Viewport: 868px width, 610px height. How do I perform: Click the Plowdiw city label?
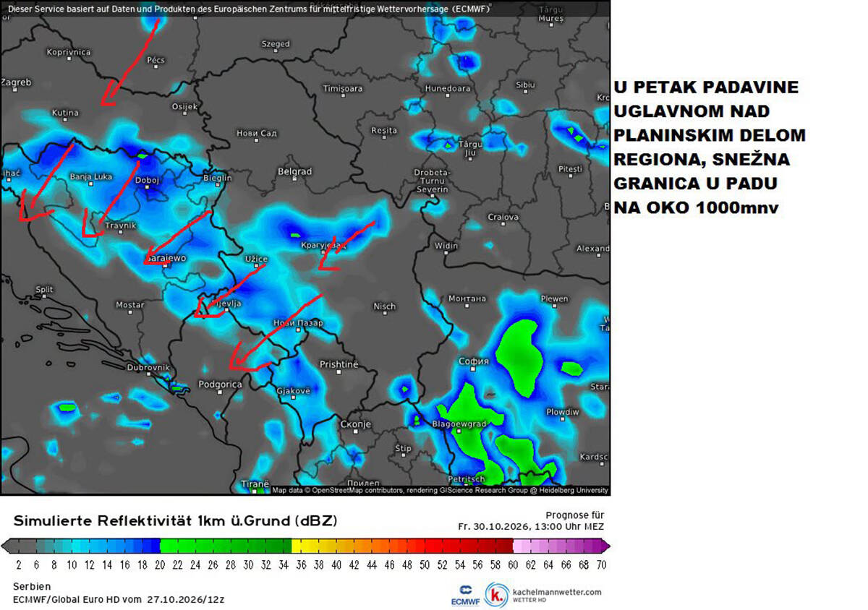(562, 412)
